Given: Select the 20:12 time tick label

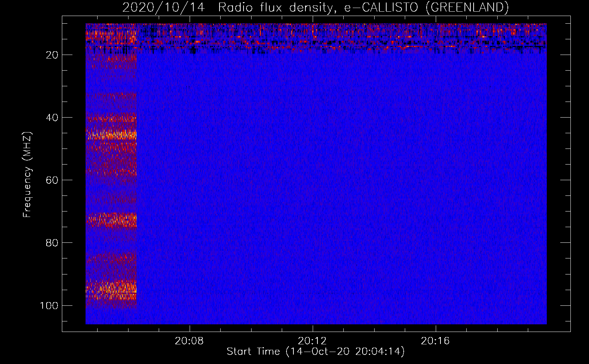Looking at the screenshot, I should coord(312,341).
